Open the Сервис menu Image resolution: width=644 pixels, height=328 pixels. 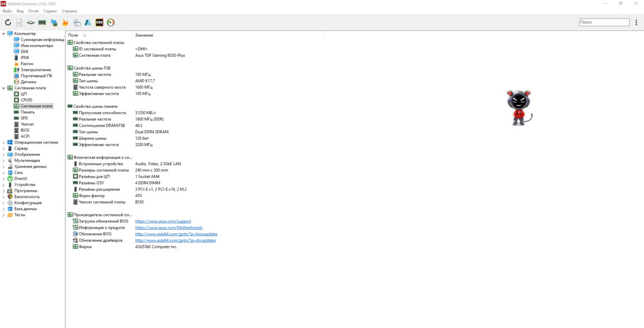click(x=50, y=11)
